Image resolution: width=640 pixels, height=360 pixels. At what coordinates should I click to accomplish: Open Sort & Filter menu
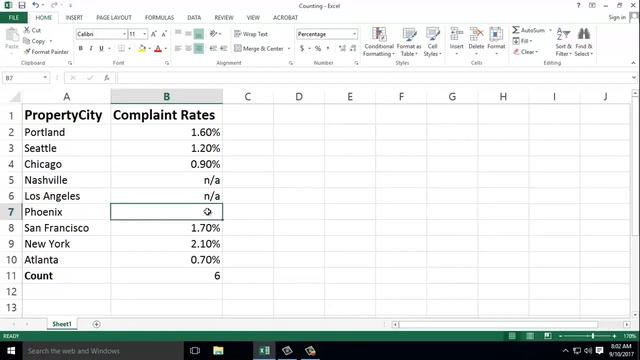pos(563,42)
